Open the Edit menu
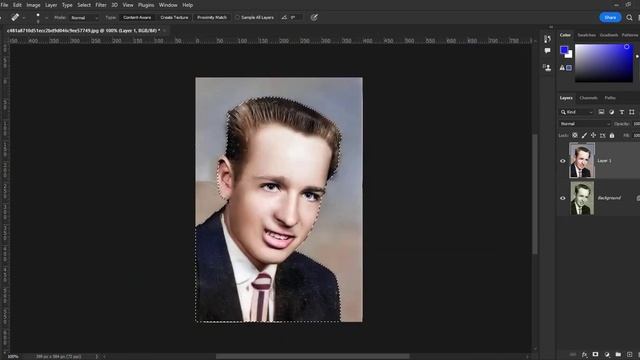This screenshot has height=360, width=640. [x=17, y=5]
